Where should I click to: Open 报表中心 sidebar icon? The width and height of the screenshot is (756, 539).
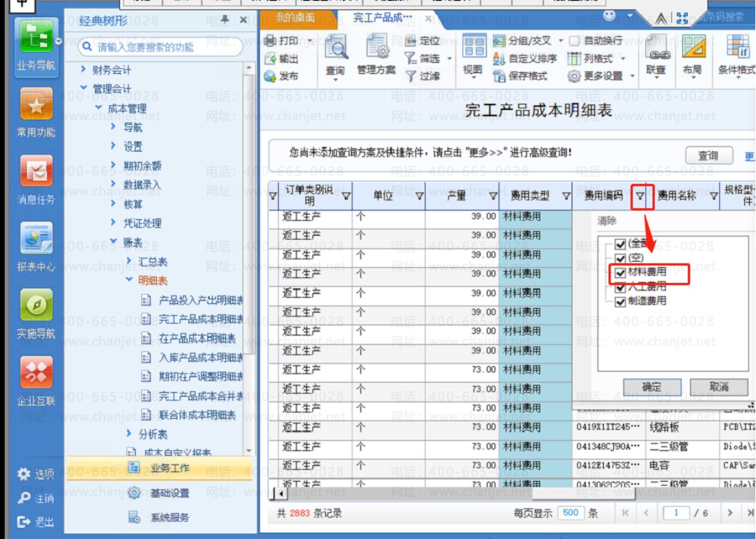[36, 247]
